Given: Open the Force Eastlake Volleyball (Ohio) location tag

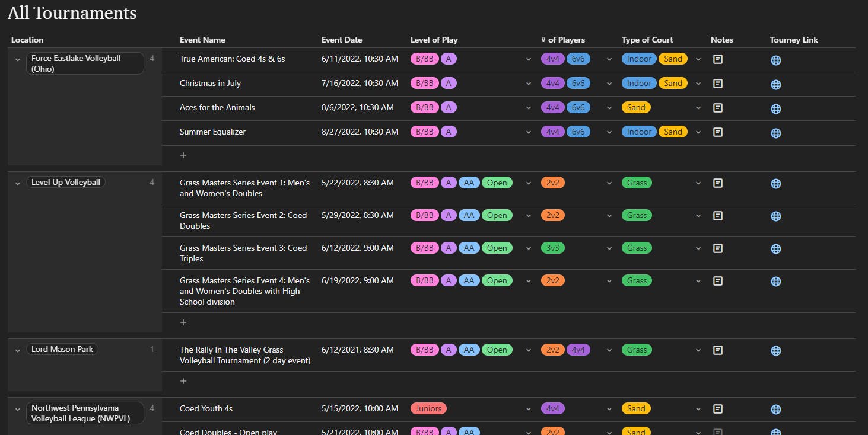Looking at the screenshot, I should [85, 63].
